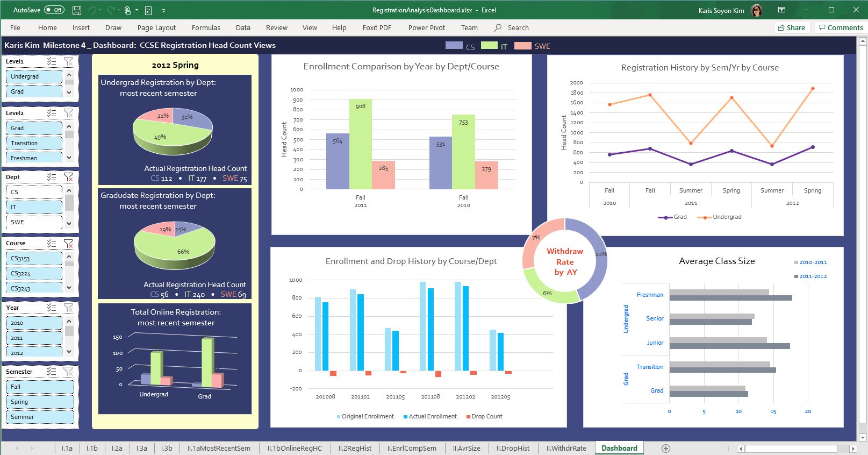Open the Page Layout ribbon tab
Viewport: 868px width, 455px height.
[x=156, y=28]
